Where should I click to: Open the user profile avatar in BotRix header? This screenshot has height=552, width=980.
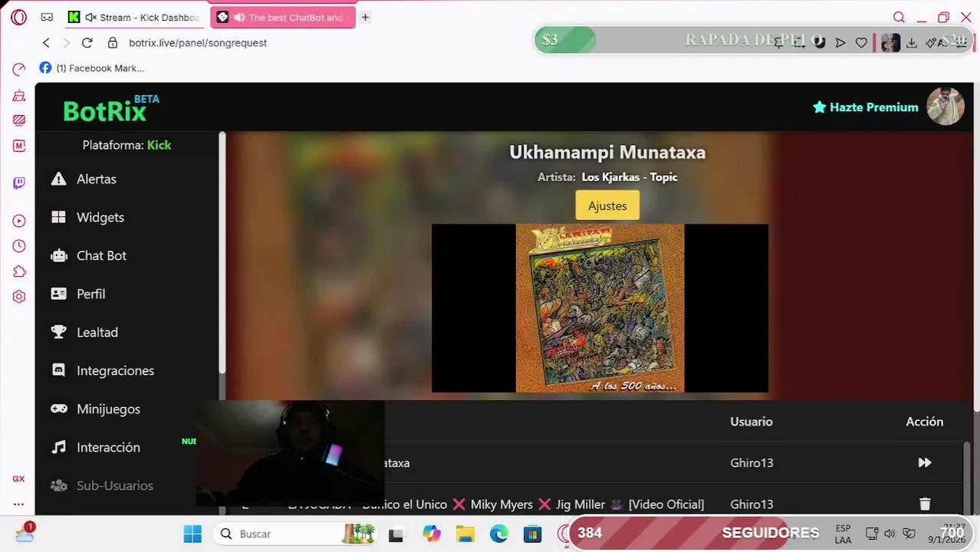[x=945, y=107]
